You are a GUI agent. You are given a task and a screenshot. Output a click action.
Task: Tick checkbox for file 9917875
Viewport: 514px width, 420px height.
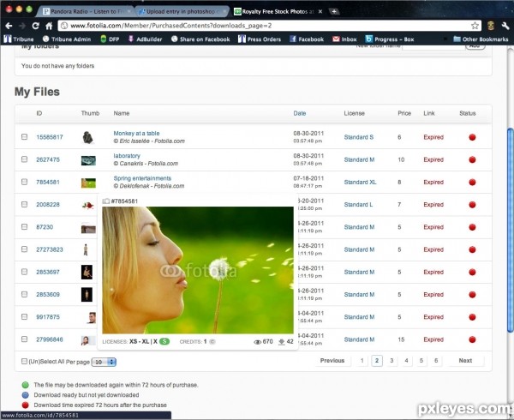point(24,317)
